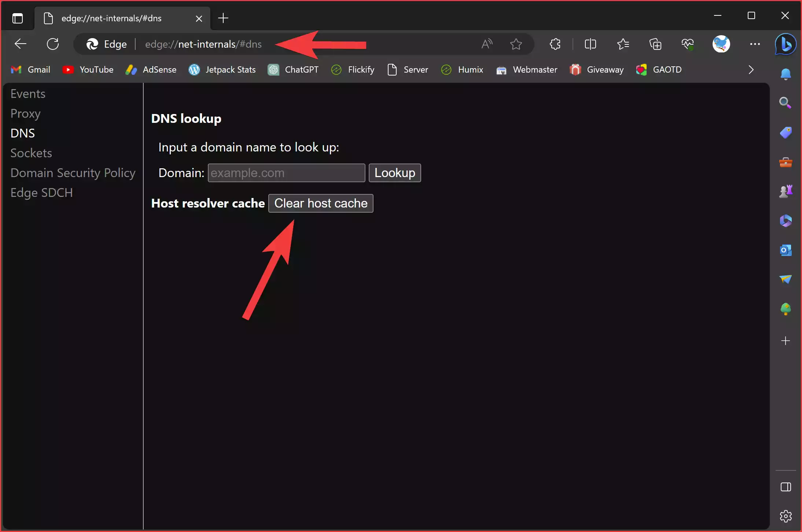Open sidebar Search magnifier icon
Viewport: 802px width, 532px height.
pos(786,103)
